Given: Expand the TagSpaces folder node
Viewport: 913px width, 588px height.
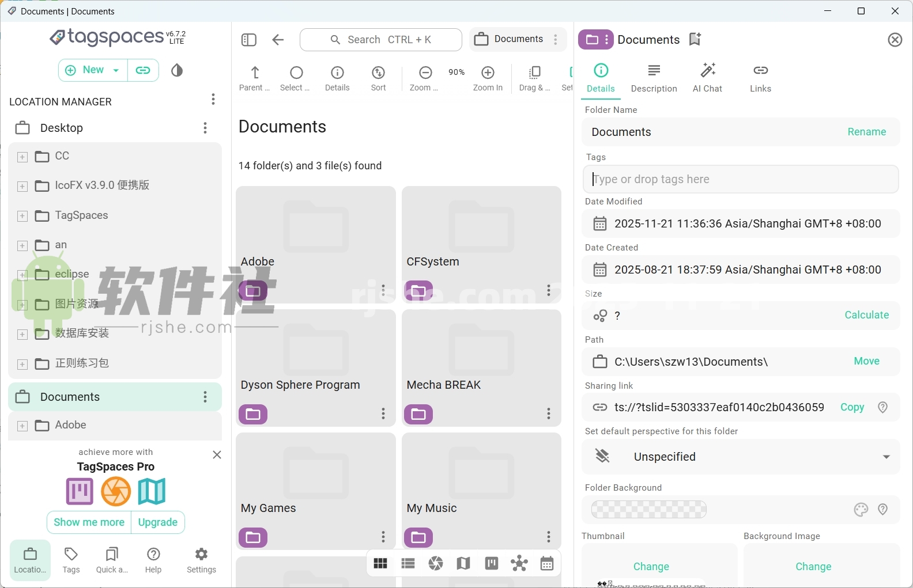Looking at the screenshot, I should click(x=22, y=216).
